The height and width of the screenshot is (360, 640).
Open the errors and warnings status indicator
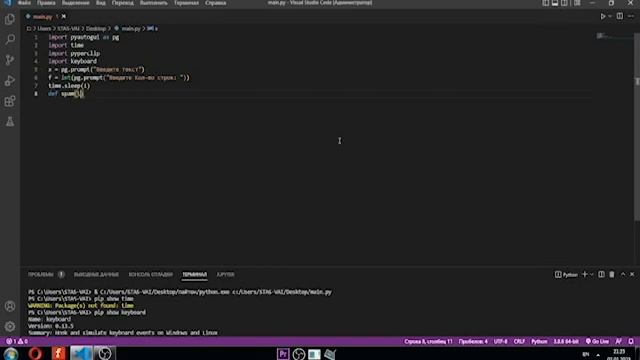pos(17,341)
